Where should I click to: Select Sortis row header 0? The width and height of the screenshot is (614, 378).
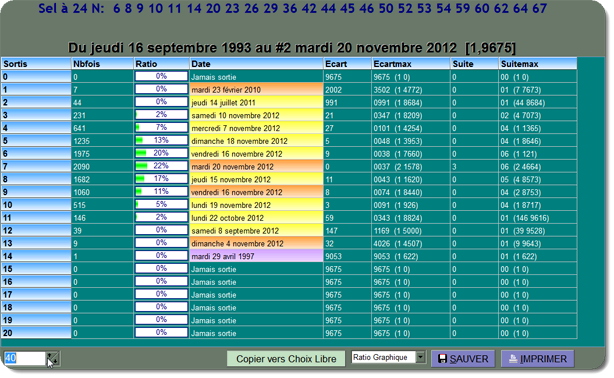(x=36, y=77)
